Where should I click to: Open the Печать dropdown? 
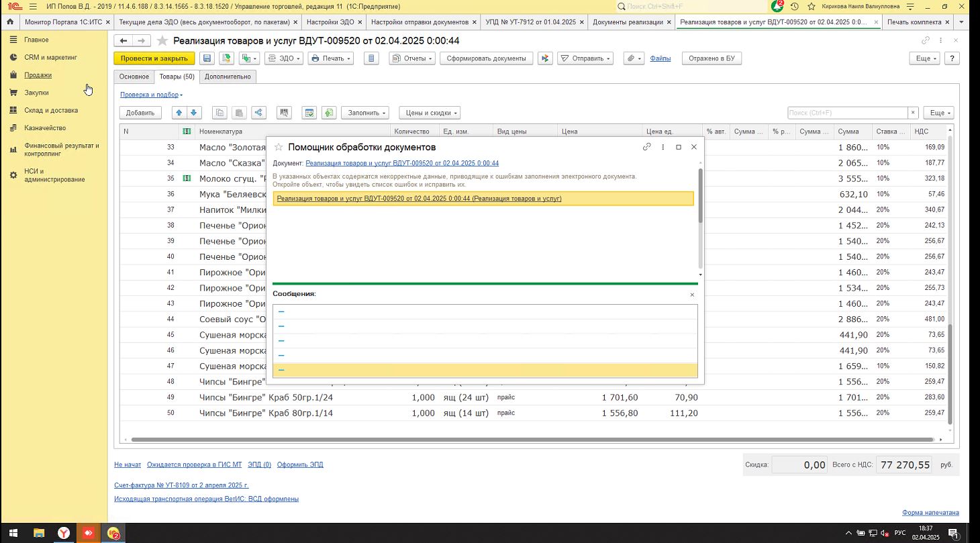[330, 58]
